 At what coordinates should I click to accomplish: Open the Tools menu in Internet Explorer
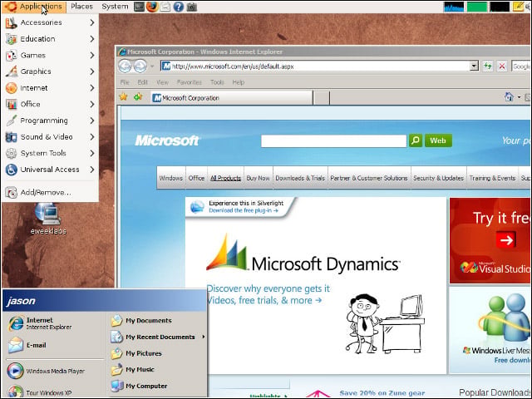pyautogui.click(x=217, y=82)
